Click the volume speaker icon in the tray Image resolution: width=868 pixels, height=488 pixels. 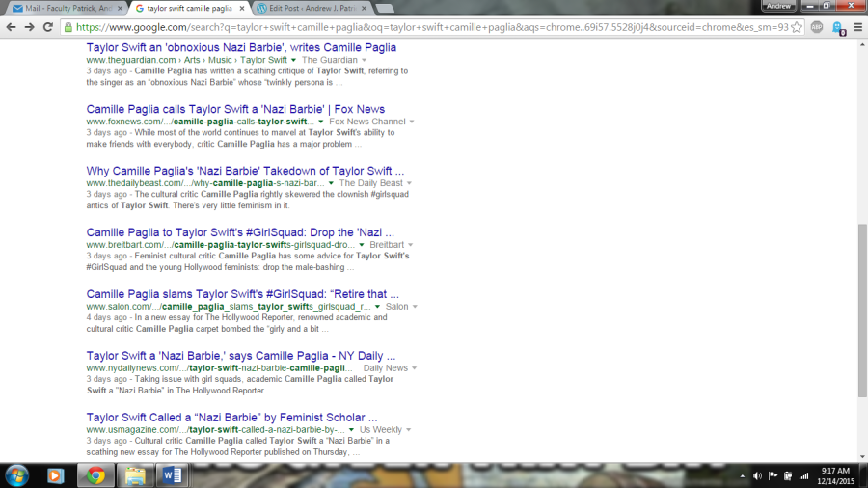757,475
